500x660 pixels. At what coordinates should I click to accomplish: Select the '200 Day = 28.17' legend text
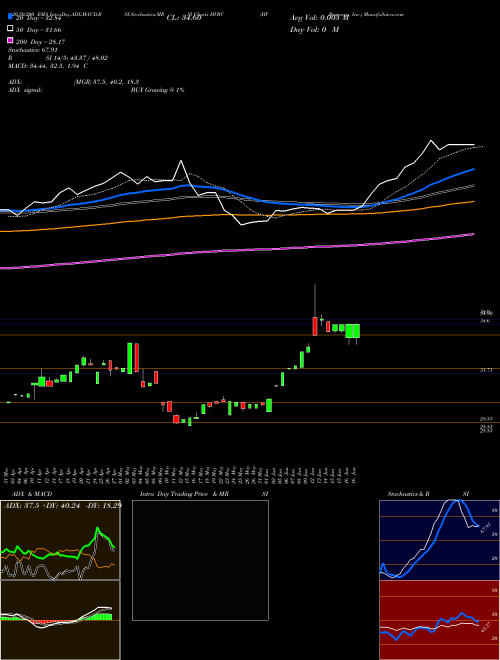[40, 42]
